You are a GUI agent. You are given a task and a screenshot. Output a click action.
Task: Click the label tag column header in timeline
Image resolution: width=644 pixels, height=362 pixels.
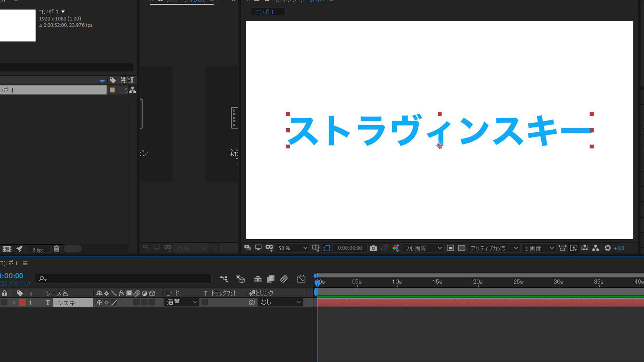point(20,293)
